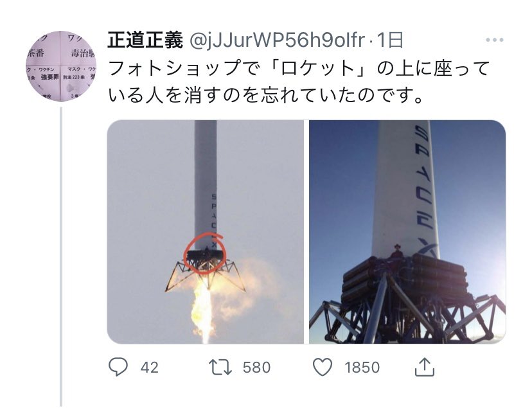Click the Japanese tweet text body
Screen dimensions: 532x408
[x=299, y=82]
